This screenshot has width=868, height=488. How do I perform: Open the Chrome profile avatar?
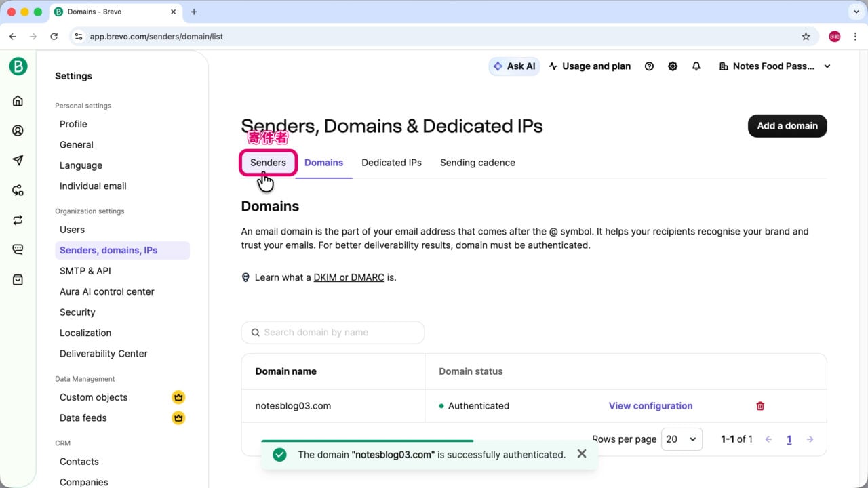click(835, 37)
